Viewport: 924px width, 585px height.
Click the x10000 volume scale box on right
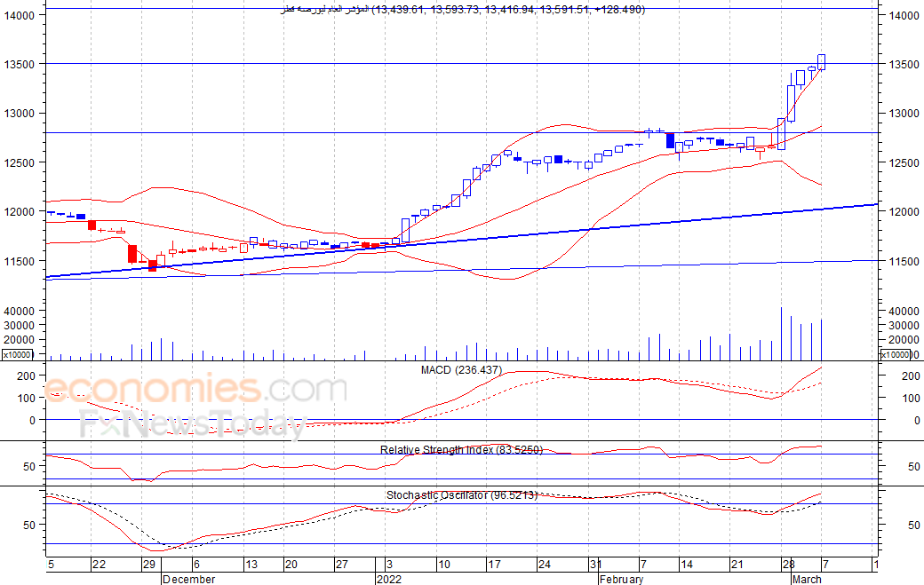896,354
